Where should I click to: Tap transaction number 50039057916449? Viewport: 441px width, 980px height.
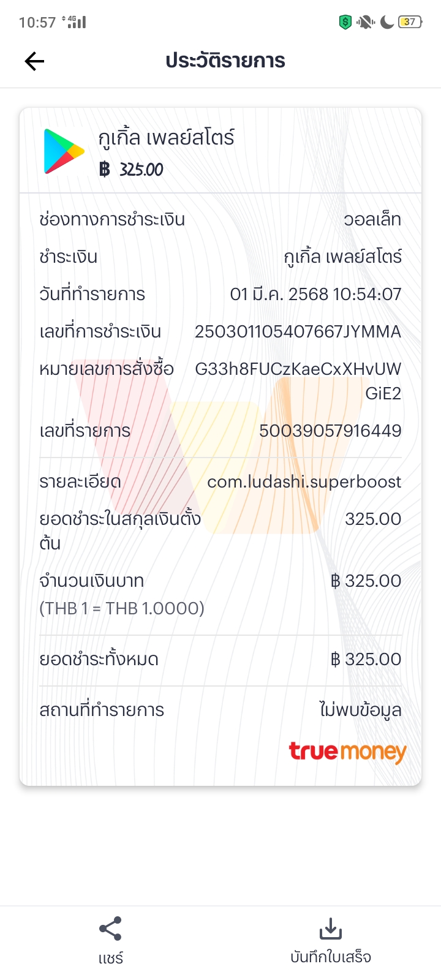click(x=330, y=431)
